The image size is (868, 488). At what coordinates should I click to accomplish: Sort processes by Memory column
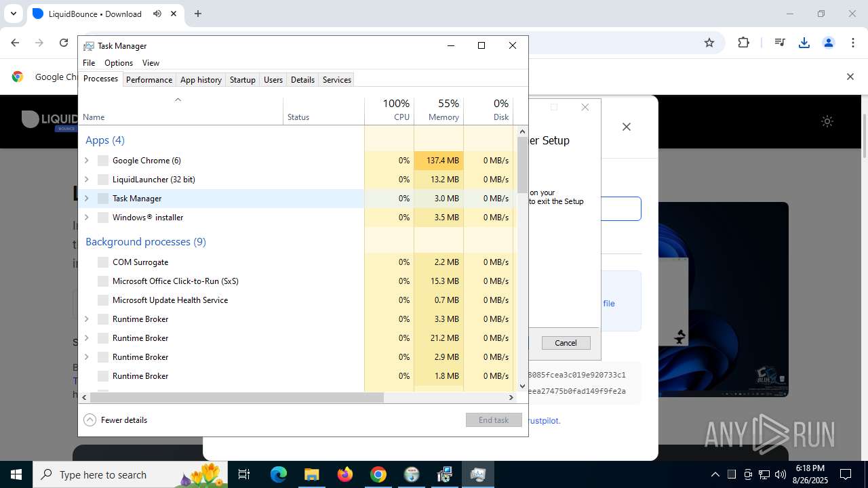(439, 110)
